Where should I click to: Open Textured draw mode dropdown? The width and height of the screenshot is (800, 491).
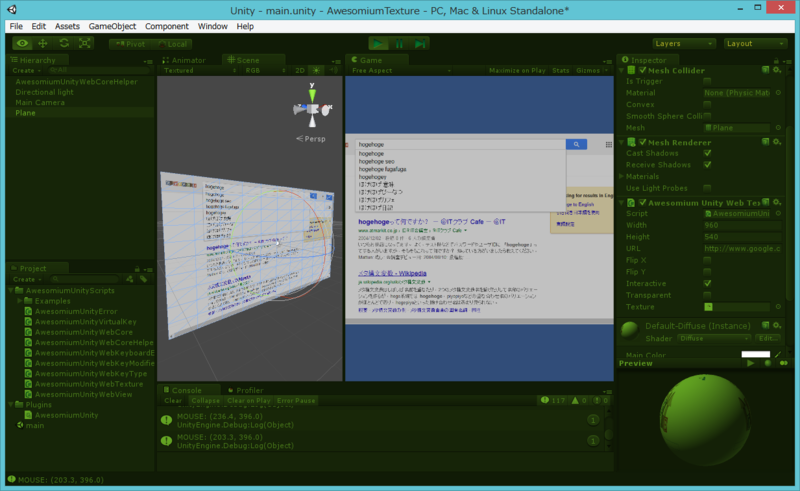(199, 70)
